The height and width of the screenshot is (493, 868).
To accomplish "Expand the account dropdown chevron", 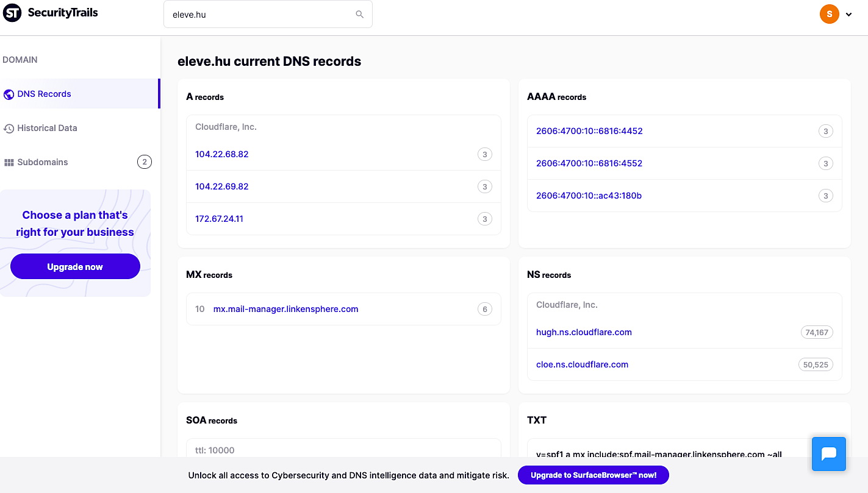I will pos(849,15).
